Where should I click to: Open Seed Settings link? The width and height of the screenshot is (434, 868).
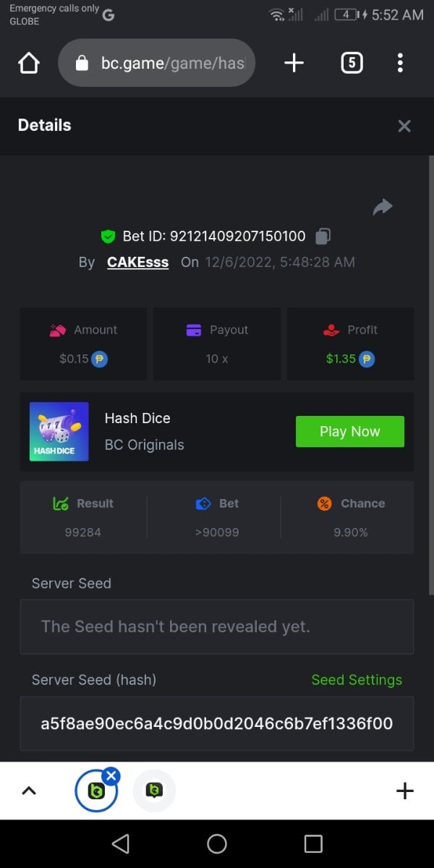pyautogui.click(x=356, y=680)
